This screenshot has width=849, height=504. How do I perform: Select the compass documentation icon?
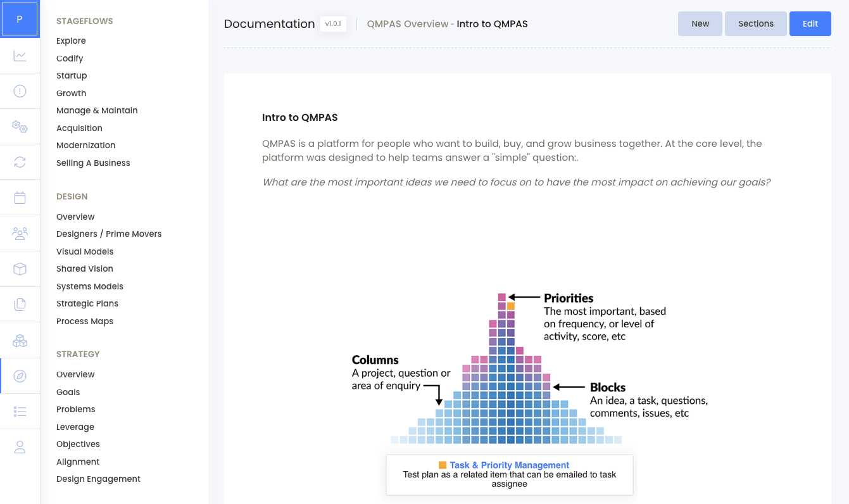[20, 375]
